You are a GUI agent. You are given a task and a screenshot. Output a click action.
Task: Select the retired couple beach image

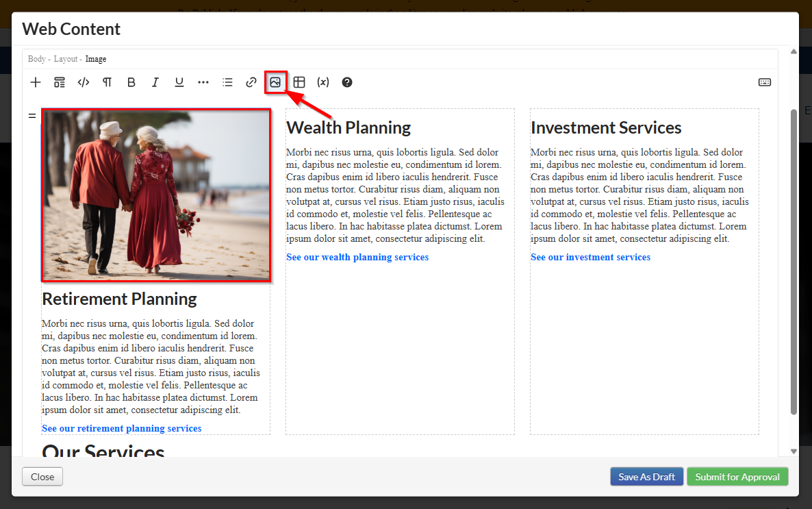[156, 195]
